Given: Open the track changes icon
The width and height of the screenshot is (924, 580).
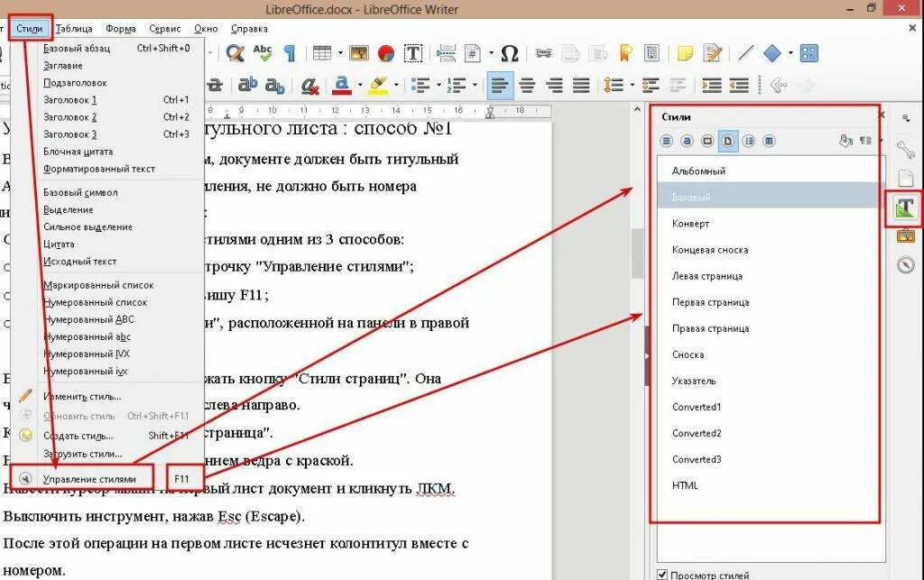Looking at the screenshot, I should click(713, 53).
